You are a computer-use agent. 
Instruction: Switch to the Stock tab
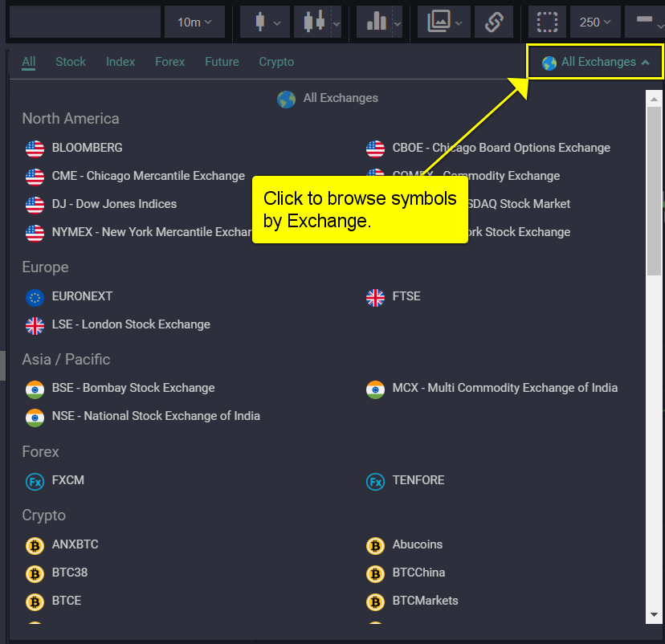click(71, 62)
